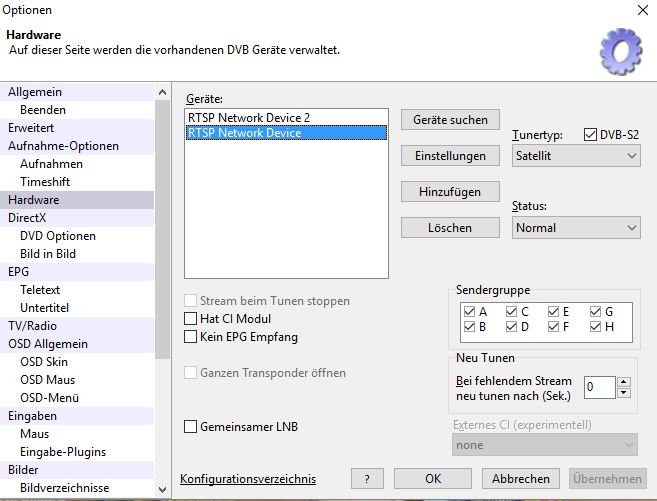Decrease the Neu Tunen seconds spinner
Viewport: 657px width, 501px height.
point(624,392)
